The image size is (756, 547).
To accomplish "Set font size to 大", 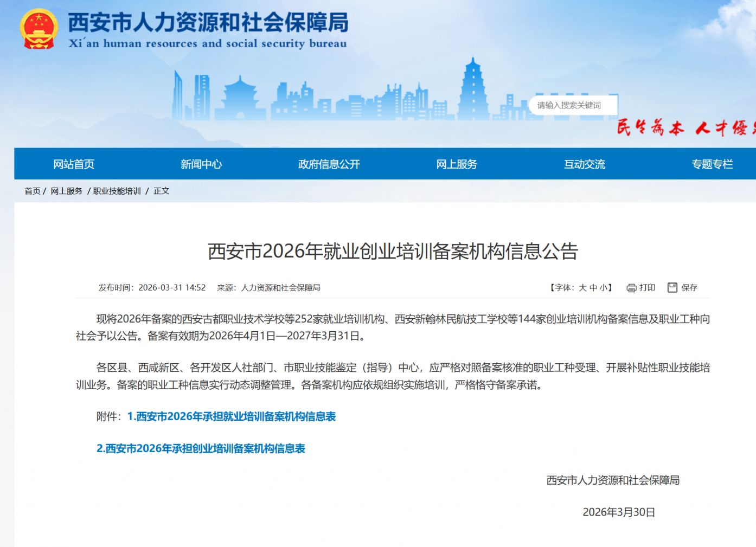I will [582, 288].
